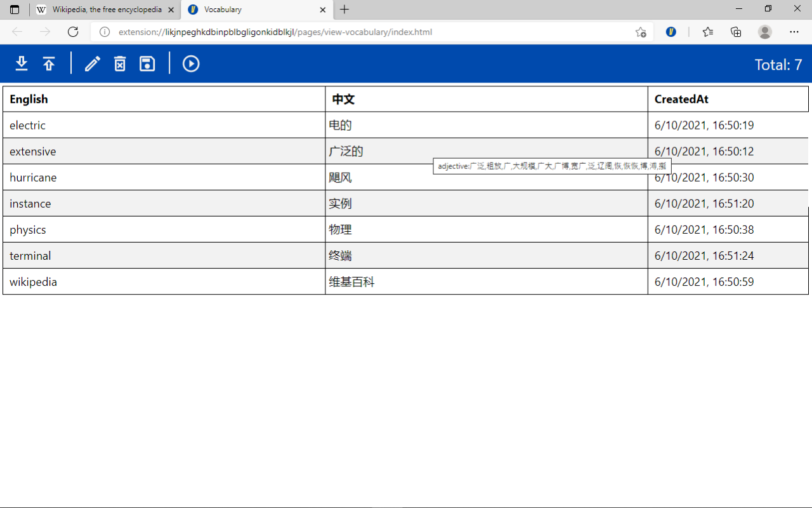Click the play circle icon

(191, 63)
